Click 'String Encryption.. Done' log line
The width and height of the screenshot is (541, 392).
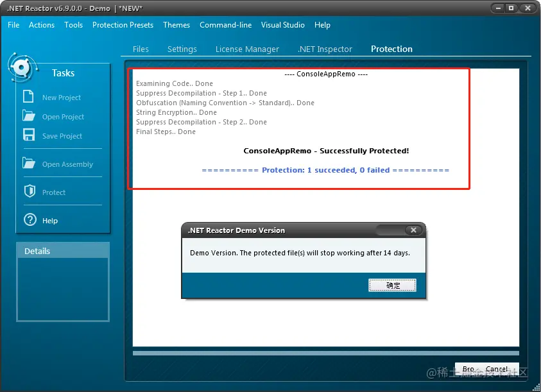pos(176,112)
